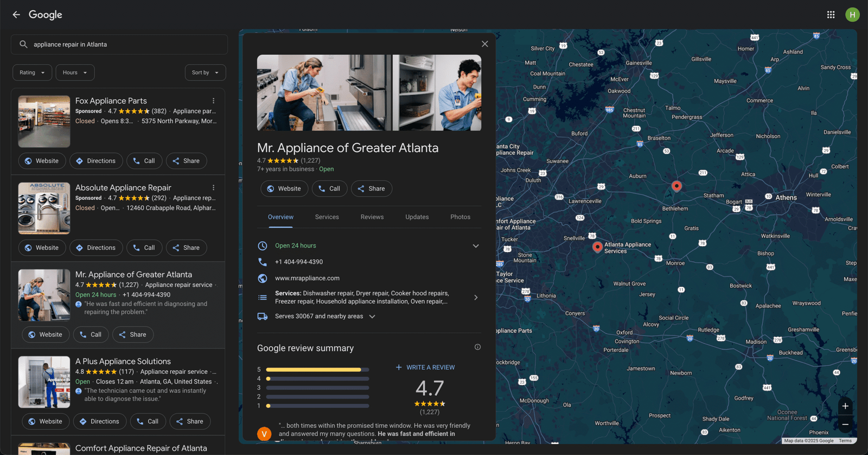
Task: Open the Google apps grid
Action: (x=831, y=15)
